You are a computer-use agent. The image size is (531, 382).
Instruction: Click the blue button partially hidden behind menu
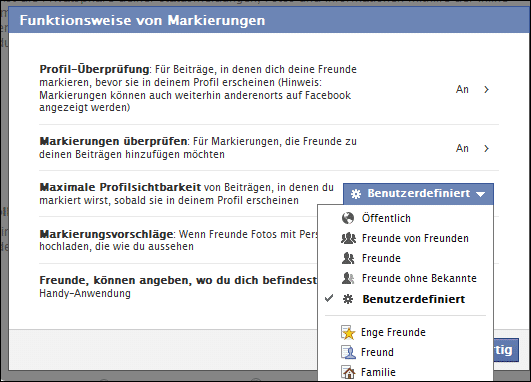click(506, 350)
